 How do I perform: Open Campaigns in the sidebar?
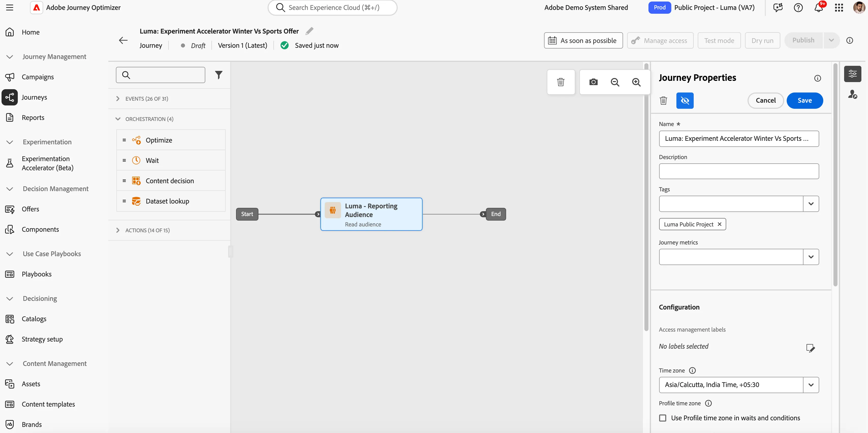point(38,77)
